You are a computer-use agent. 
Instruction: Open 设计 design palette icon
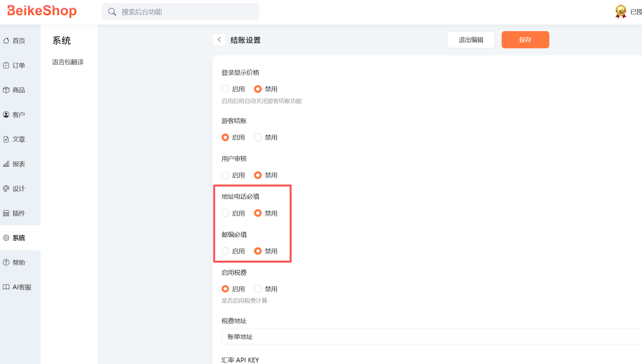click(x=6, y=189)
